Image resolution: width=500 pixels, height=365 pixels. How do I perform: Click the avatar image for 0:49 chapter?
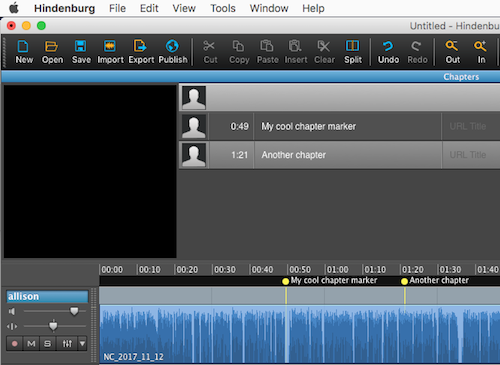click(x=194, y=127)
